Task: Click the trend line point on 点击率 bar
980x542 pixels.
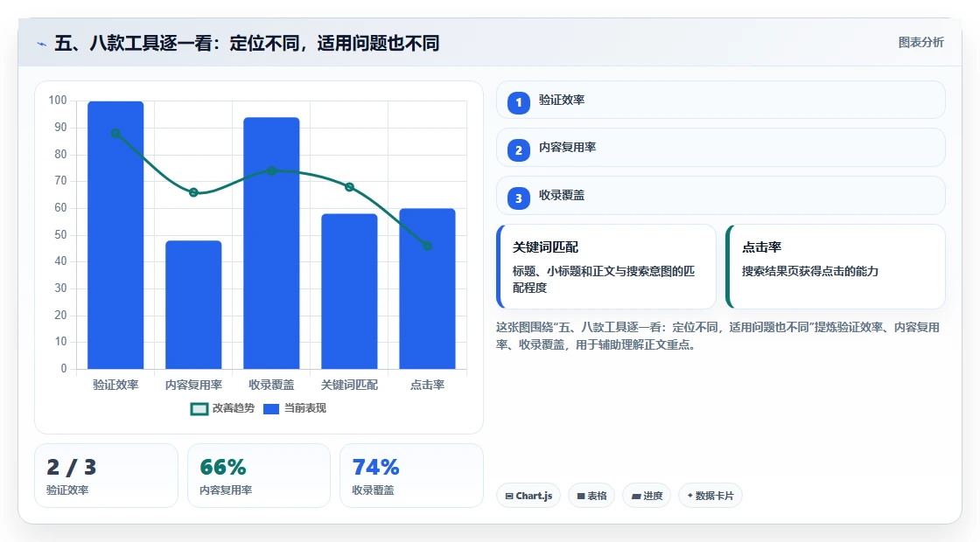Action: [x=428, y=246]
